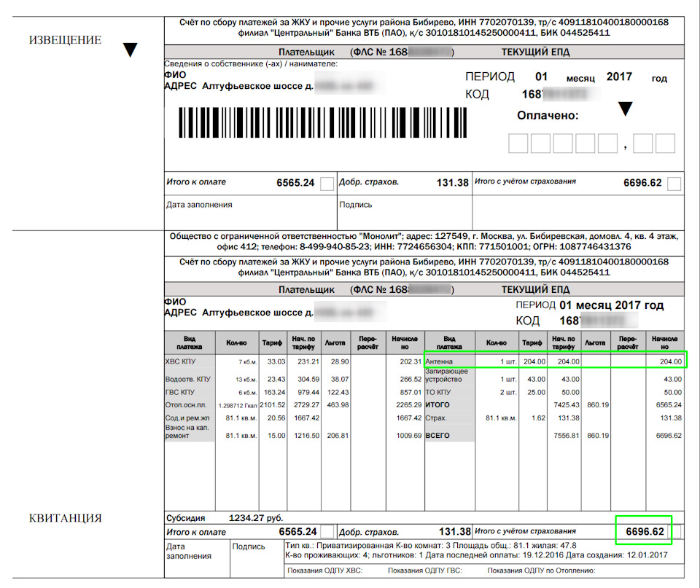Select the heating amount 2729.27
The image size is (700, 588).
pos(307,405)
